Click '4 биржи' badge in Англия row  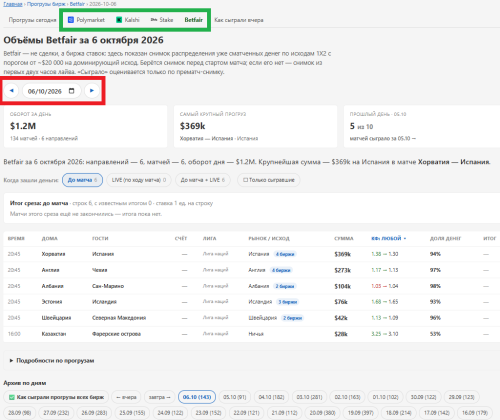(281, 270)
